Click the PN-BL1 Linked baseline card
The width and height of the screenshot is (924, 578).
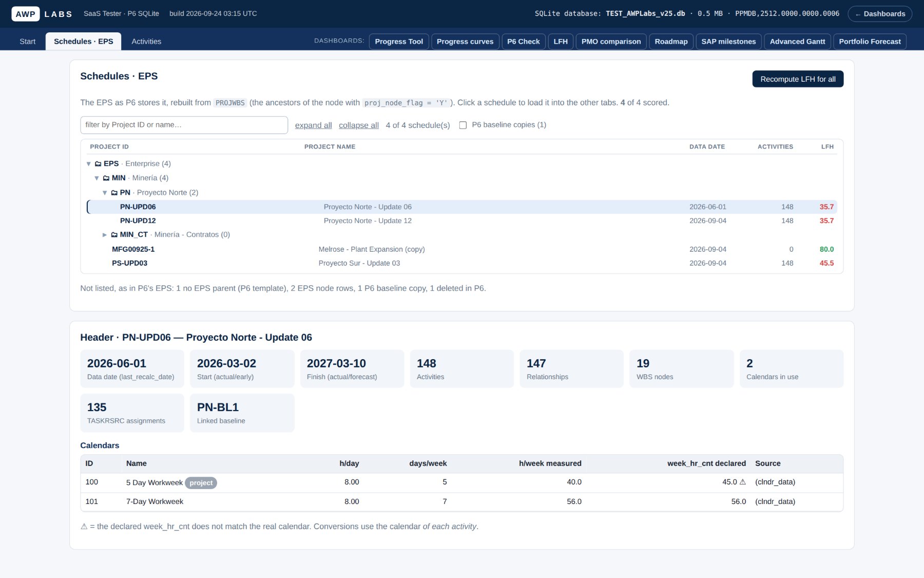(x=242, y=413)
